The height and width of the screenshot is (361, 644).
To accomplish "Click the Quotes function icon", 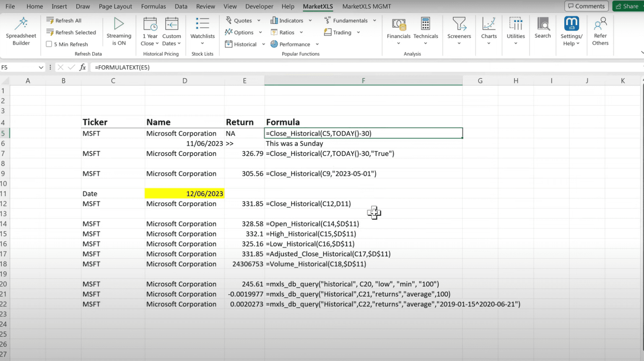I will 229,20.
